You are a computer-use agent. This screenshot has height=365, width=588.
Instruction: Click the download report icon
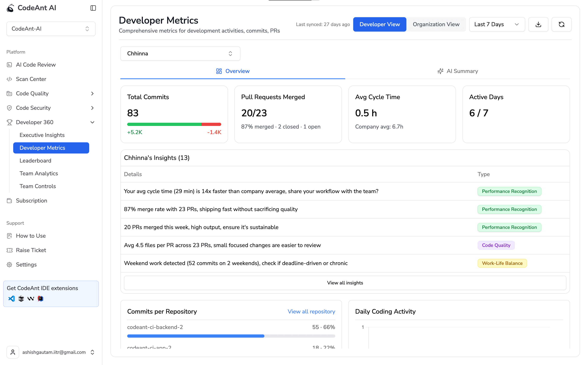(538, 24)
